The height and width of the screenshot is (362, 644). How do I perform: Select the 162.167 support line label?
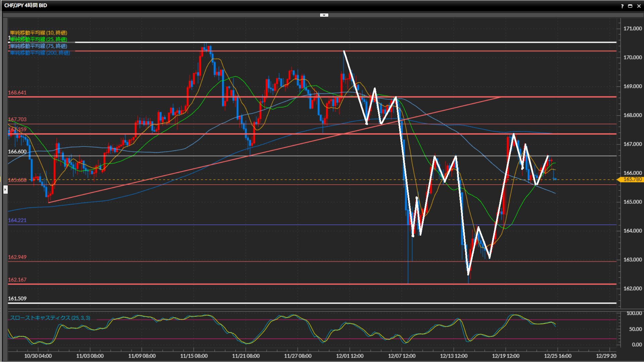point(17,280)
